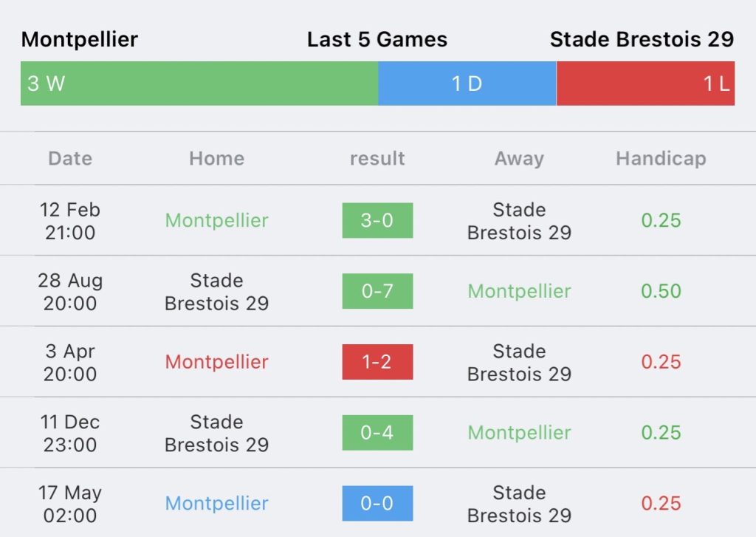Select the red 1-2 result badge
756x537 pixels.
click(377, 362)
